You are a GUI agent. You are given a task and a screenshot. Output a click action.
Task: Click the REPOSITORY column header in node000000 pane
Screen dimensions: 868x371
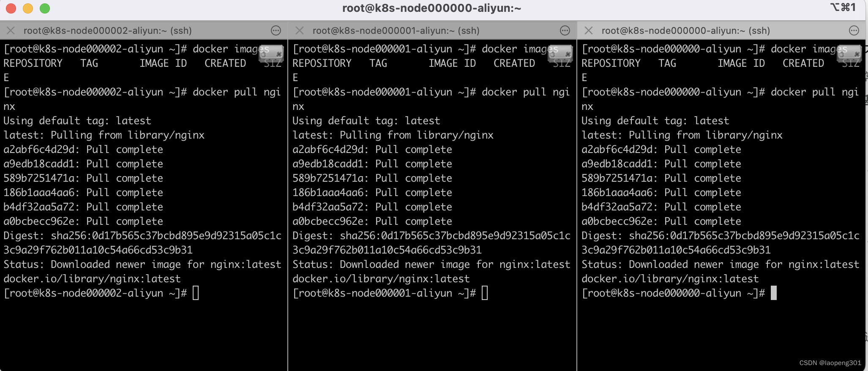611,63
